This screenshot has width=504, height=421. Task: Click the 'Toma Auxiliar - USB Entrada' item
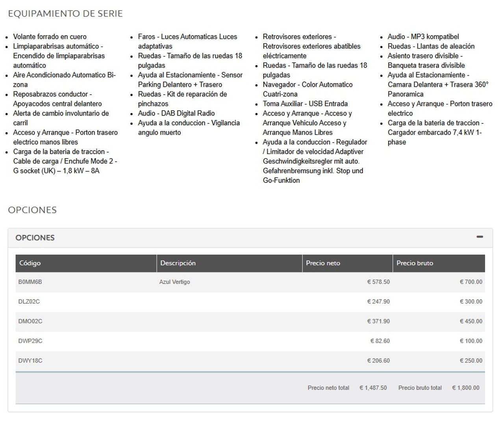tap(305, 104)
